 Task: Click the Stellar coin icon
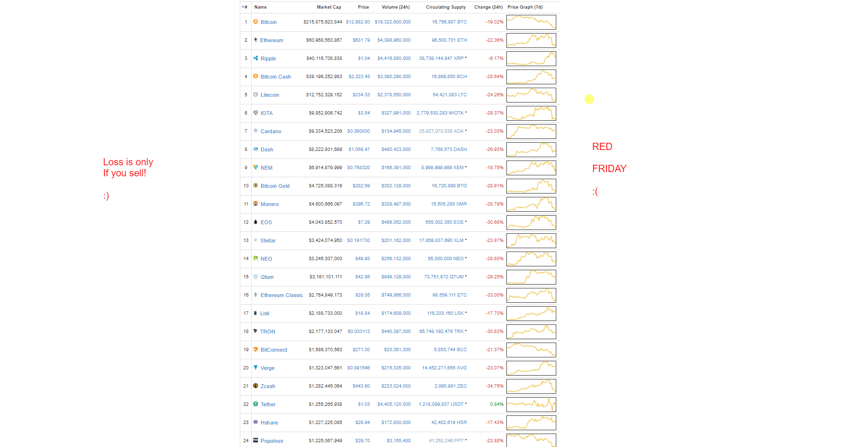click(x=256, y=240)
